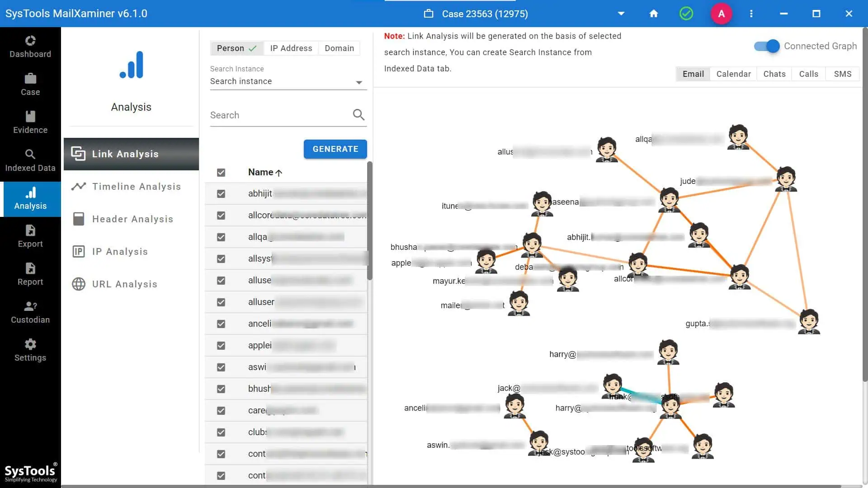Open Settings in the sidebar
The image size is (868, 488).
[30, 350]
